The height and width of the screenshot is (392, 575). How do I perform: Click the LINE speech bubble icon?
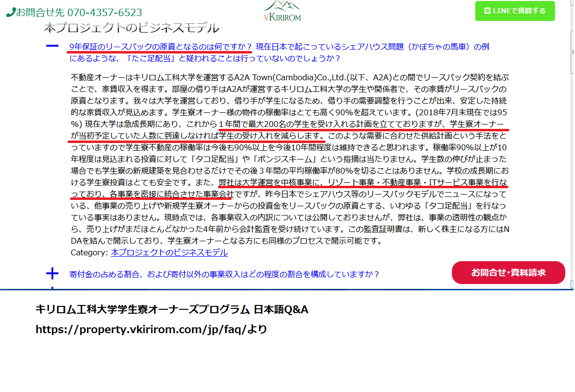488,11
